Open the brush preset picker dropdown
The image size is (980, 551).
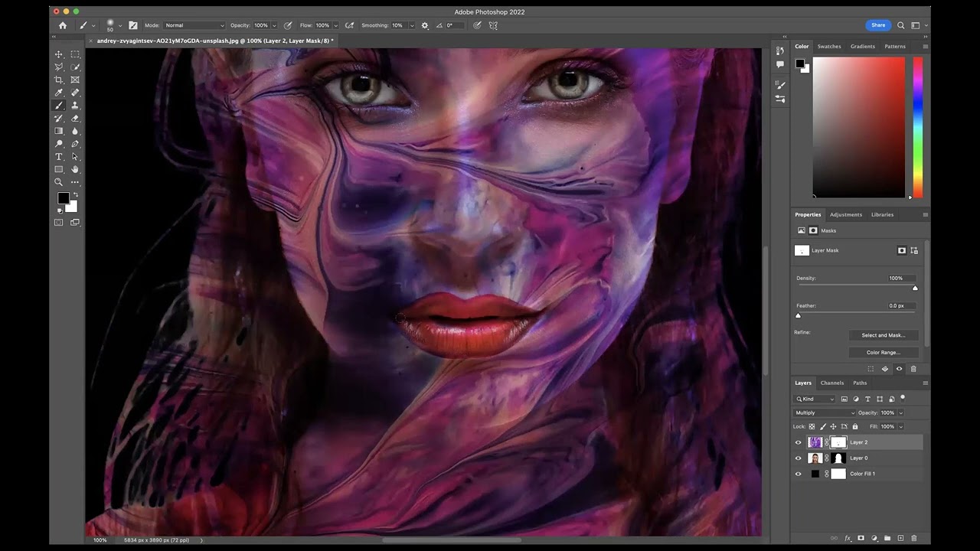[120, 25]
